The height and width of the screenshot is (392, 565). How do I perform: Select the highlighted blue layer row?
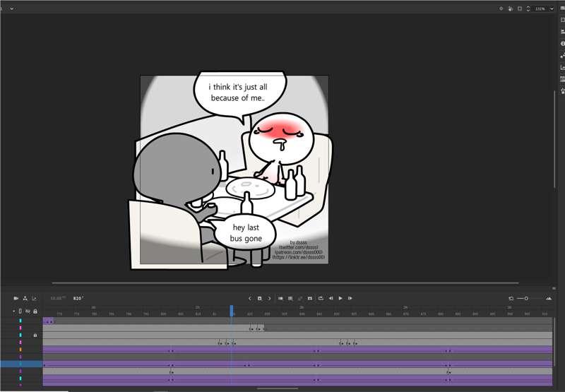pyautogui.click(x=21, y=364)
